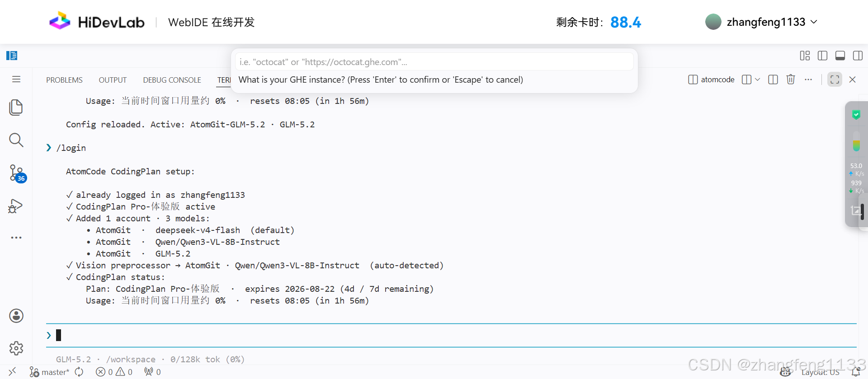Switch to the DEBUG CONSOLE tab

tap(172, 80)
